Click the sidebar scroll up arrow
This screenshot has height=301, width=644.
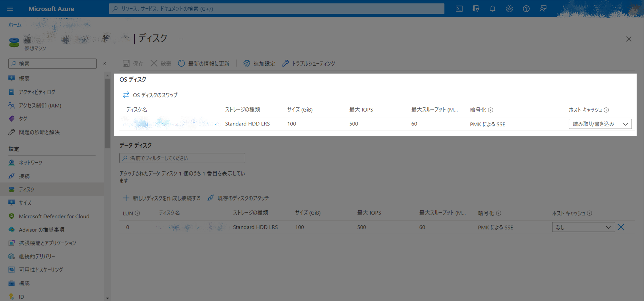click(x=107, y=75)
